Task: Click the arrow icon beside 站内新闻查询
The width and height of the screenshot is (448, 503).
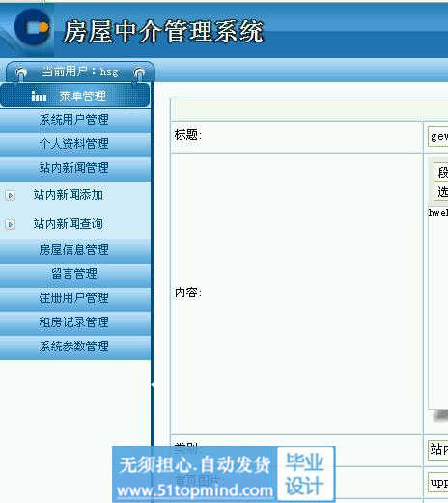Action: 10,224
